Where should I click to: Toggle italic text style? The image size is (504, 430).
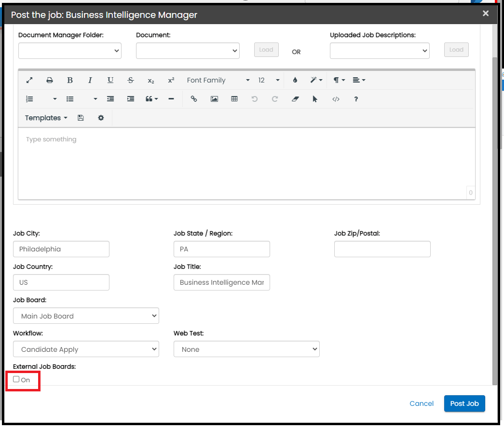coord(90,80)
